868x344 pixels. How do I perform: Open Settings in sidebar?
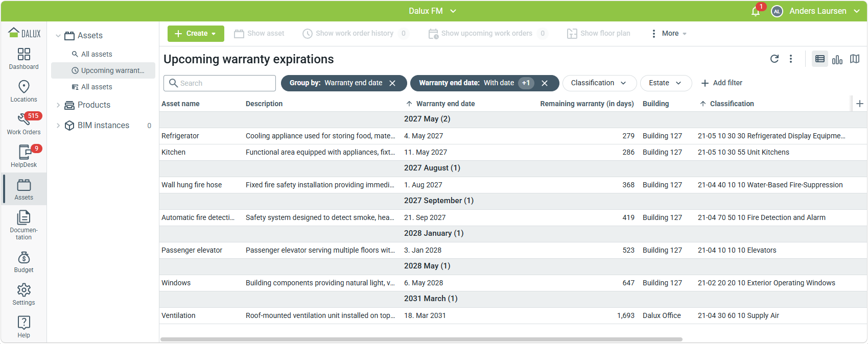tap(24, 294)
